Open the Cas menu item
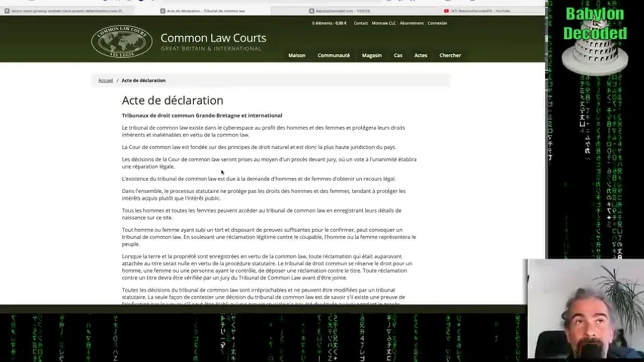 pos(398,55)
